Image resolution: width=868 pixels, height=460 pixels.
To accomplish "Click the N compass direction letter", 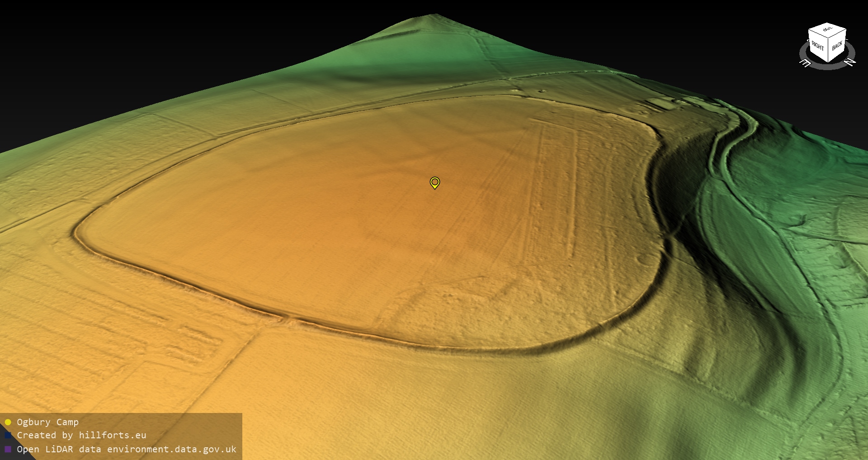I will 850,62.
